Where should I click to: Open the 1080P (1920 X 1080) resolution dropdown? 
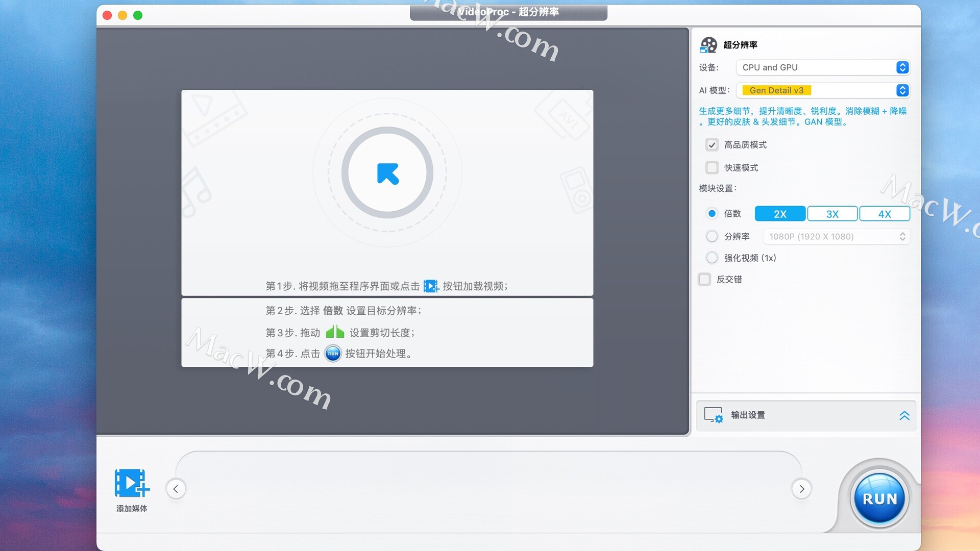836,237
